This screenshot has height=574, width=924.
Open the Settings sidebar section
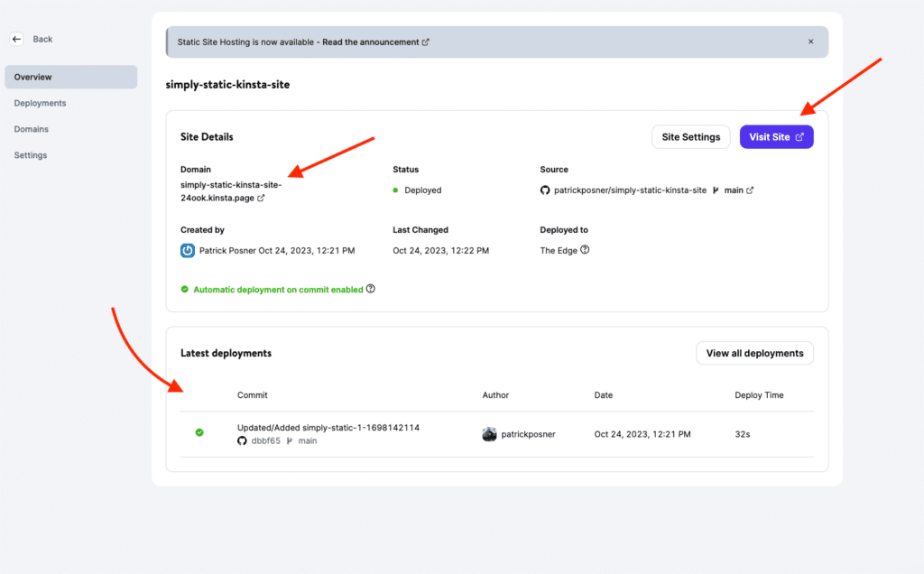(31, 155)
